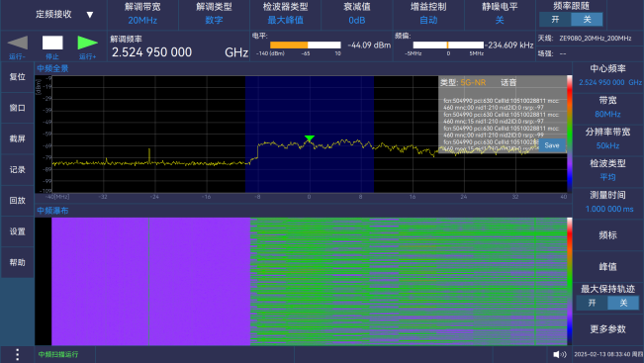Viewport: 644px width, 363px height.
Task: Open the 回放 playback menu
Action: [x=17, y=201]
